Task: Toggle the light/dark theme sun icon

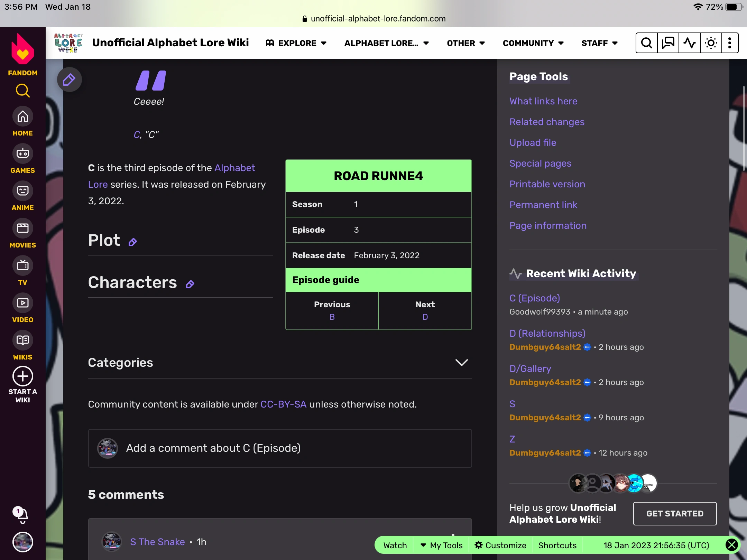Action: tap(711, 43)
